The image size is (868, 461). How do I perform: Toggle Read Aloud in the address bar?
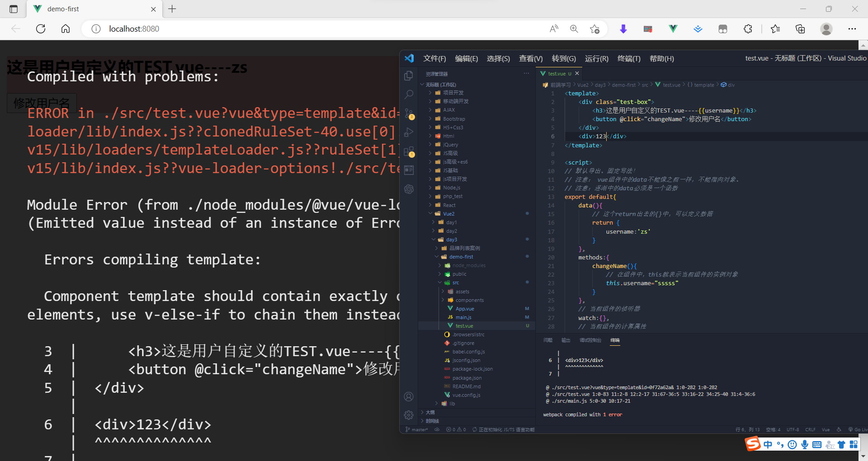click(x=553, y=28)
